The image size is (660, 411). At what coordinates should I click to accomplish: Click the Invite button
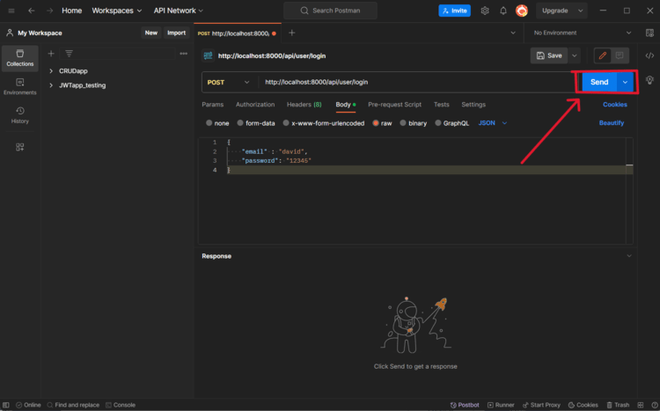(x=455, y=11)
